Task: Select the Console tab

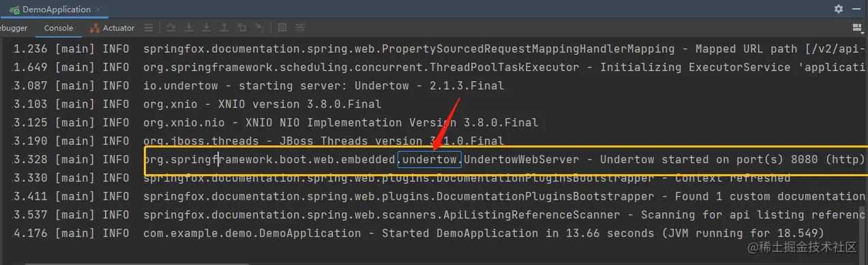Action: click(x=59, y=28)
